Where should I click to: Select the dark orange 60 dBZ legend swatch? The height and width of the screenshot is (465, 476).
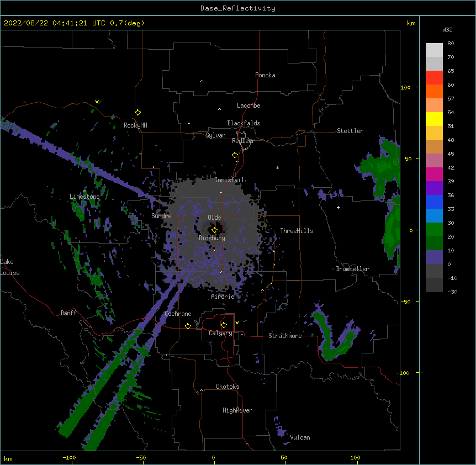434,91
